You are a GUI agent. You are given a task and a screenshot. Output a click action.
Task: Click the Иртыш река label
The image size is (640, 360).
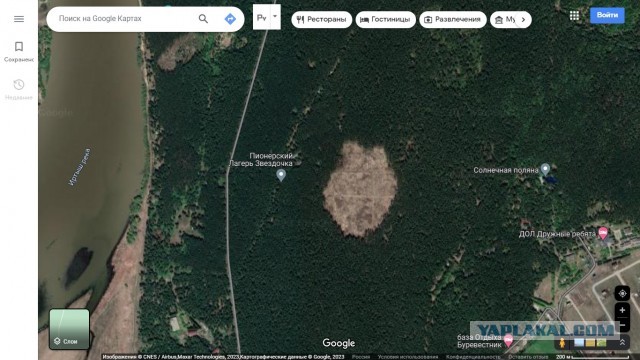pyautogui.click(x=80, y=167)
